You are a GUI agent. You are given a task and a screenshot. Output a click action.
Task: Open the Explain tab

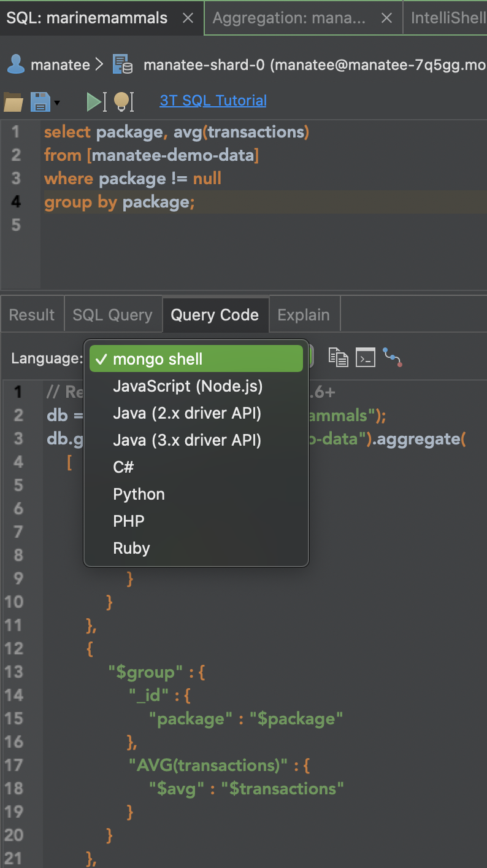(x=304, y=315)
